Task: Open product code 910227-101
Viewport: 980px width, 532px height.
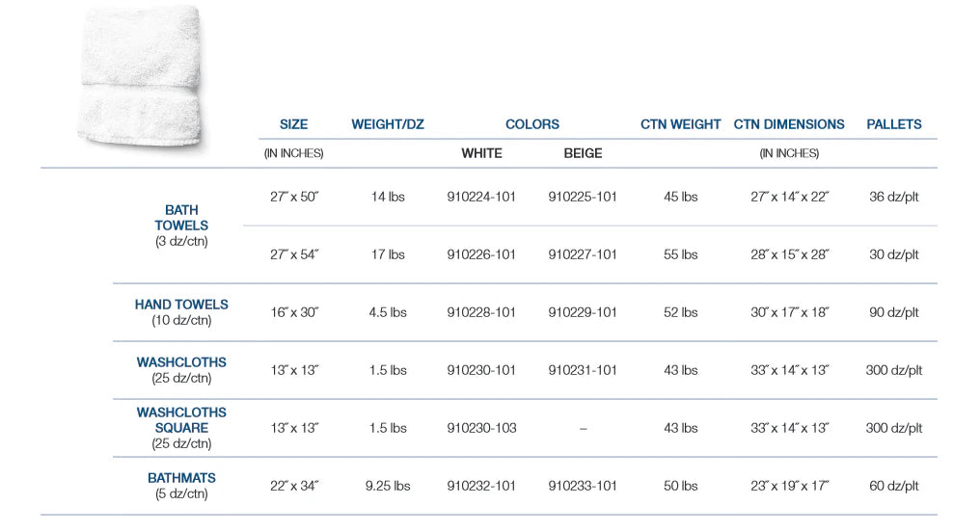Action: 583,254
